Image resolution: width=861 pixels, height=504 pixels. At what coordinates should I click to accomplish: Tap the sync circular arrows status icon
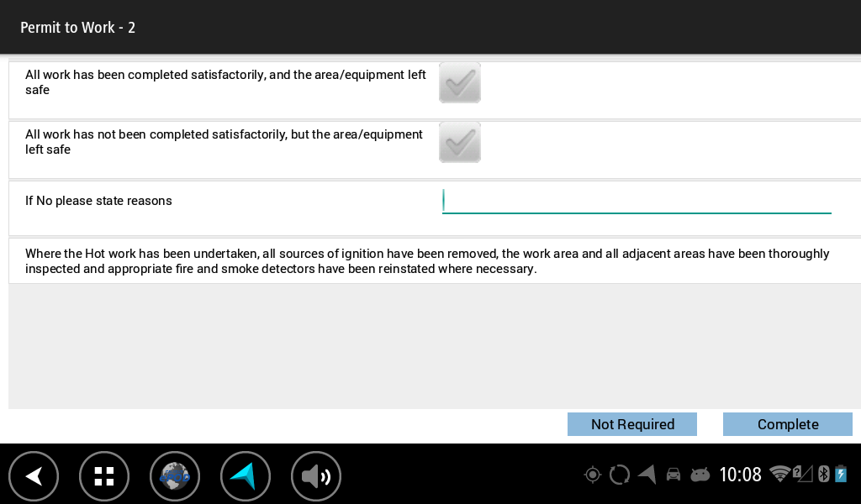pyautogui.click(x=620, y=475)
